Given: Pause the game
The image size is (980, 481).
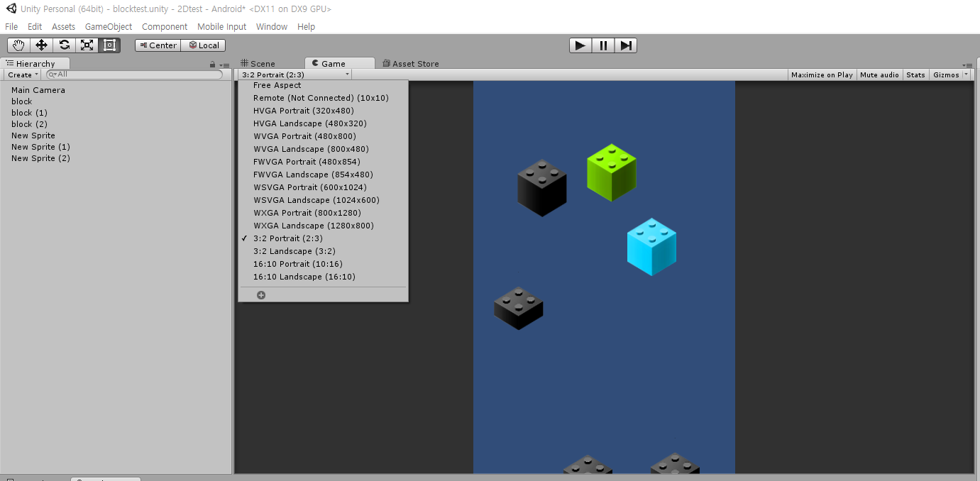Looking at the screenshot, I should pos(603,45).
